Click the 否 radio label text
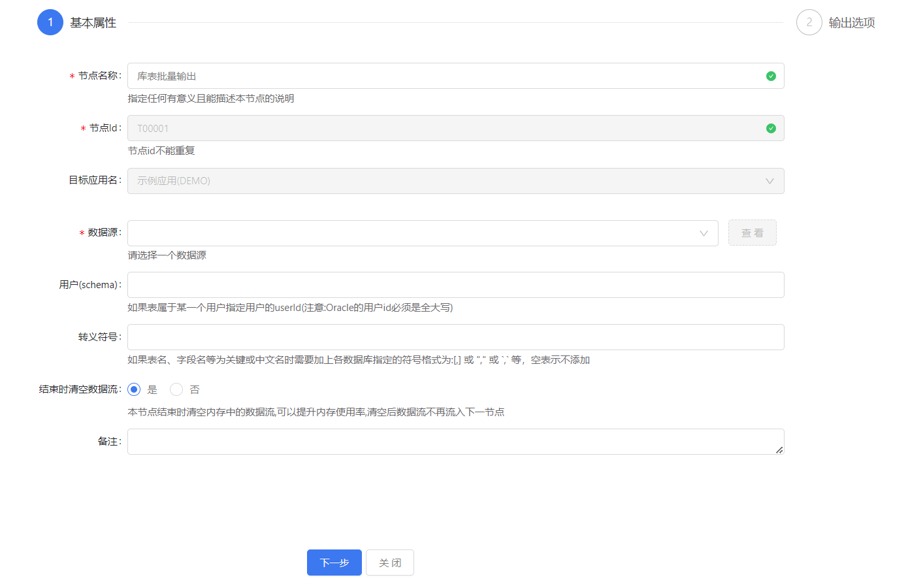Image resolution: width=908 pixels, height=588 pixels. pyautogui.click(x=195, y=390)
